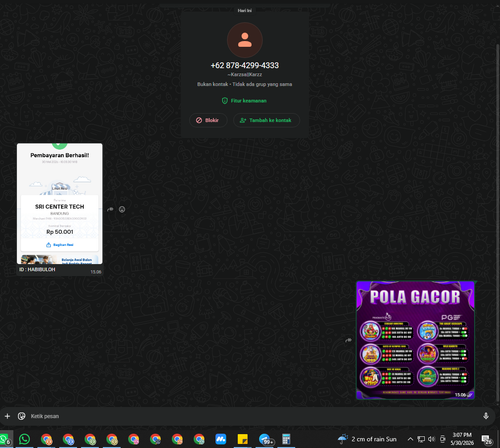
Task: Open the weather widget showing rain
Action: coord(367,439)
